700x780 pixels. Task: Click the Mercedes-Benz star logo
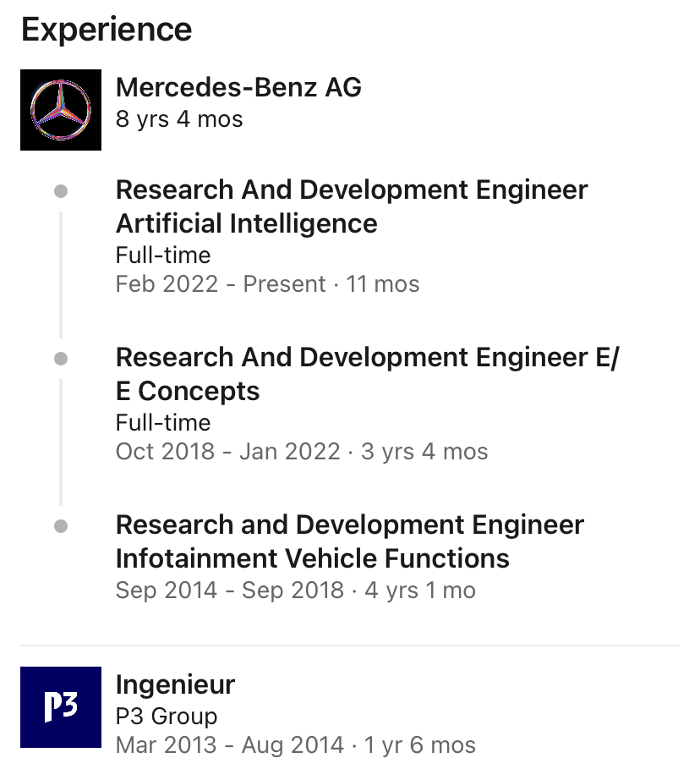coord(61,110)
